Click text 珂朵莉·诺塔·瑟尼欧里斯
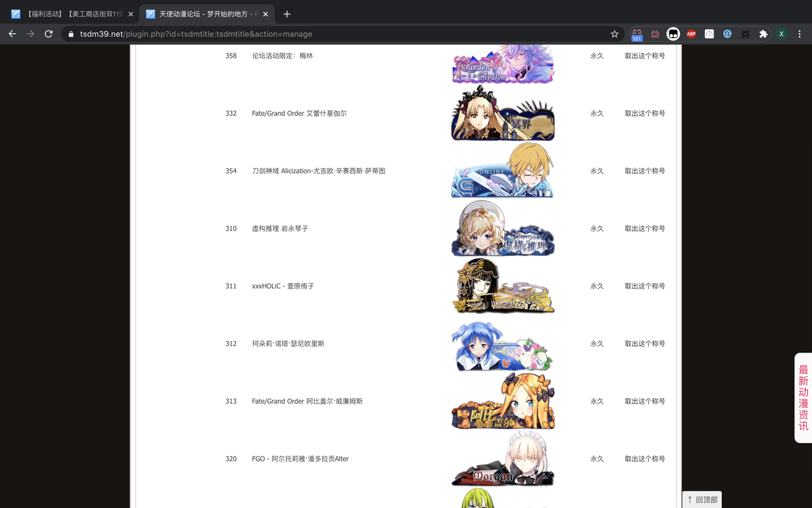The width and height of the screenshot is (812, 508). click(288, 344)
